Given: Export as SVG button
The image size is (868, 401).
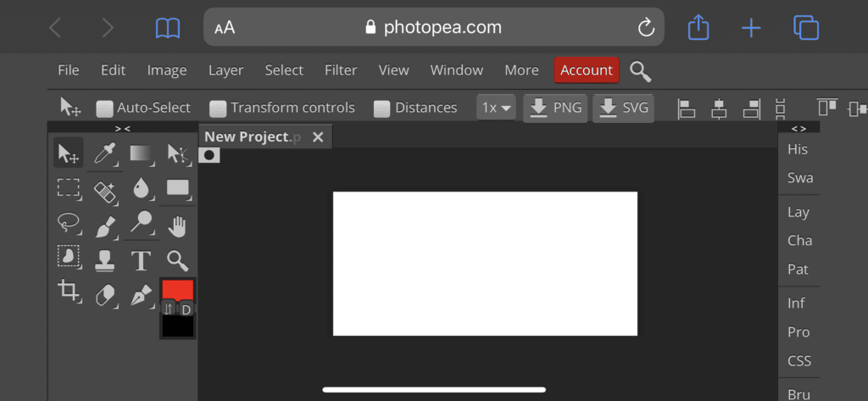Looking at the screenshot, I should [623, 108].
